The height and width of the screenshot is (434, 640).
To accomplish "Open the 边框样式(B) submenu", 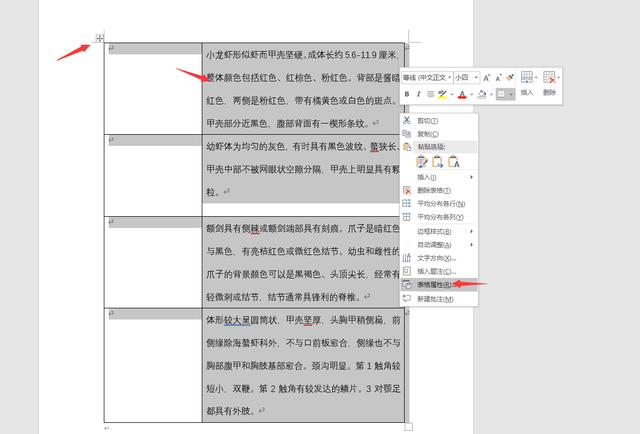I will point(439,231).
